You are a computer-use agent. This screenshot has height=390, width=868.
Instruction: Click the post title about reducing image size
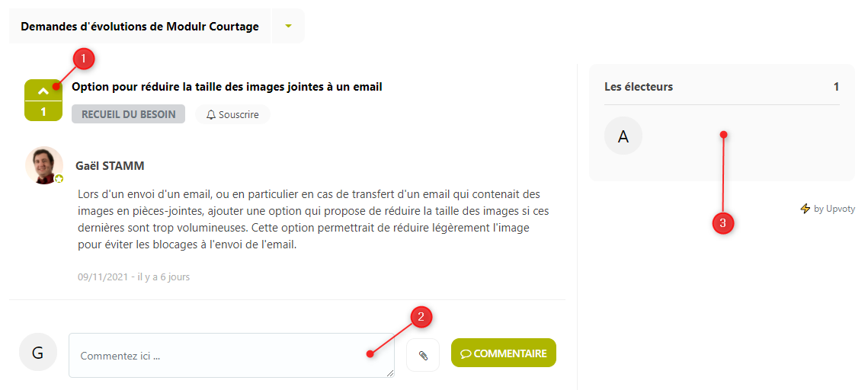click(226, 87)
